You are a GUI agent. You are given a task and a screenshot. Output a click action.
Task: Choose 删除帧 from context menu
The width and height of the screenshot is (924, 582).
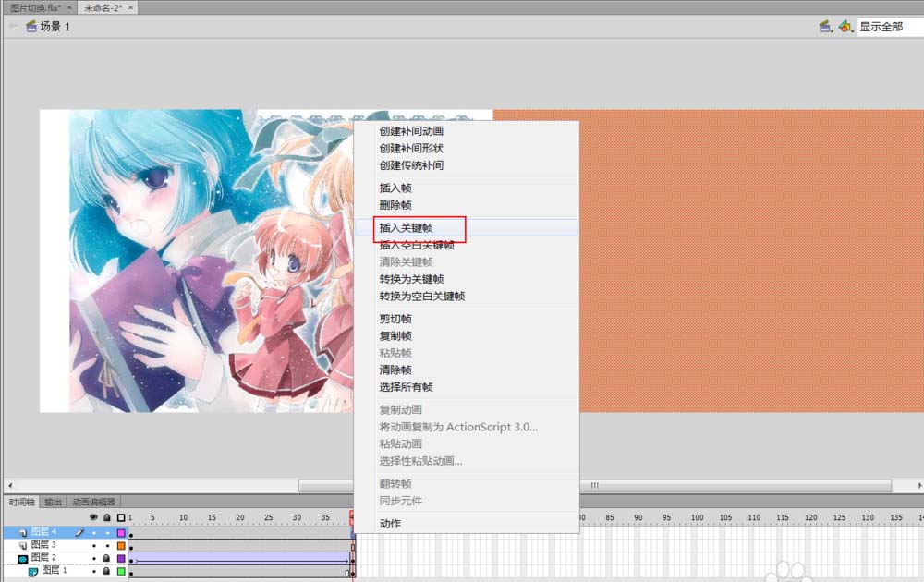(395, 205)
